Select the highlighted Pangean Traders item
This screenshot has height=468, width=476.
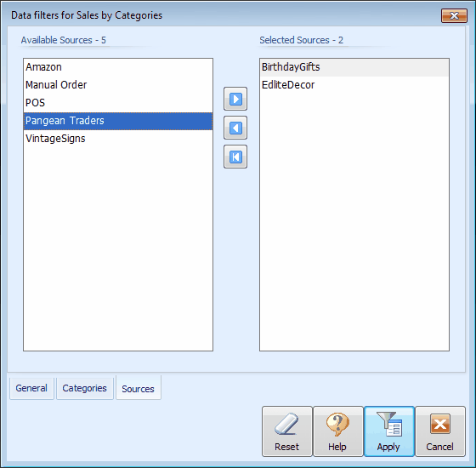[x=118, y=121]
